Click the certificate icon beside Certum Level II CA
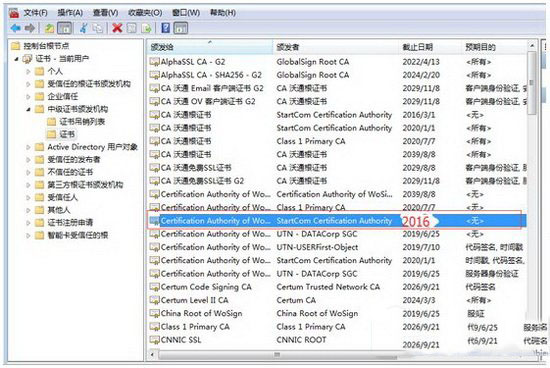The image size is (550, 368). click(154, 300)
